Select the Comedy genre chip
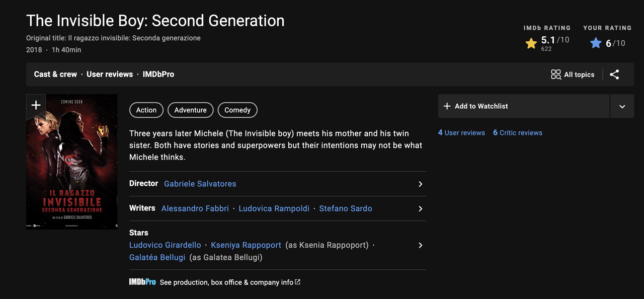The image size is (644, 299). pos(237,110)
